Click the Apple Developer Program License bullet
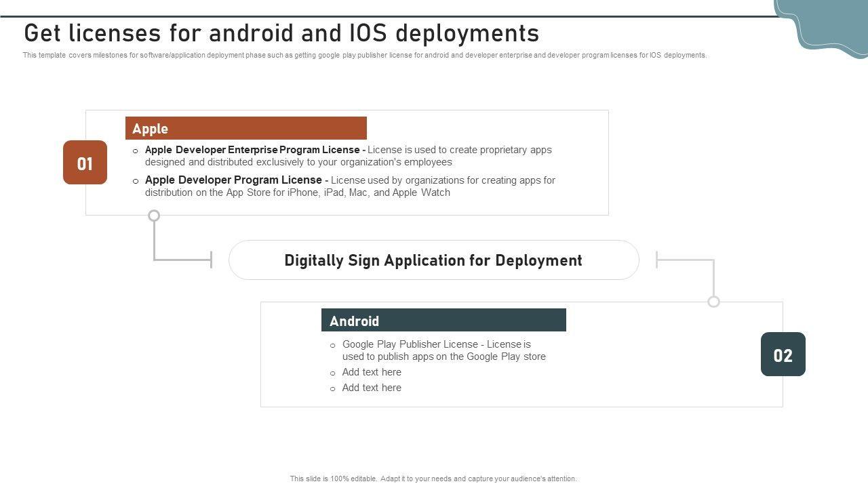Viewport: 868px width, 488px height. click(x=350, y=186)
